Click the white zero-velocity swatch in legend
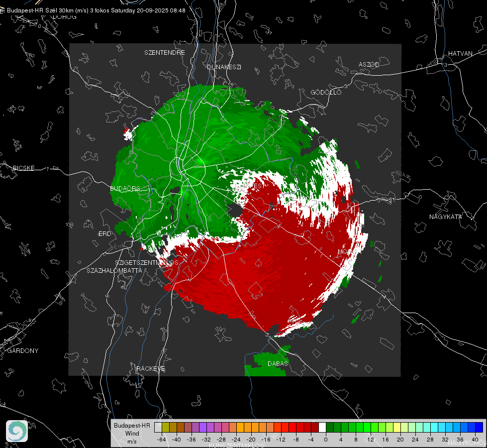This screenshot has height=448, width=487. pyautogui.click(x=322, y=427)
